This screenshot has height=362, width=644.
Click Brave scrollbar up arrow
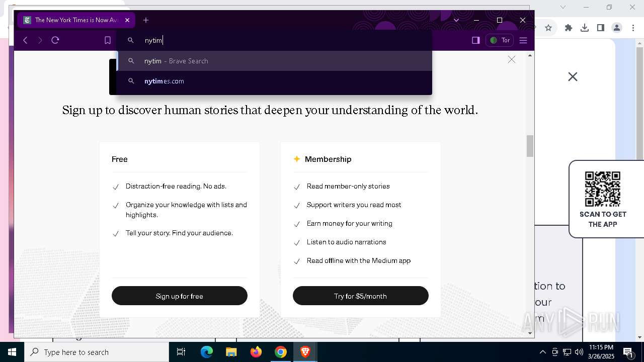pos(530,55)
